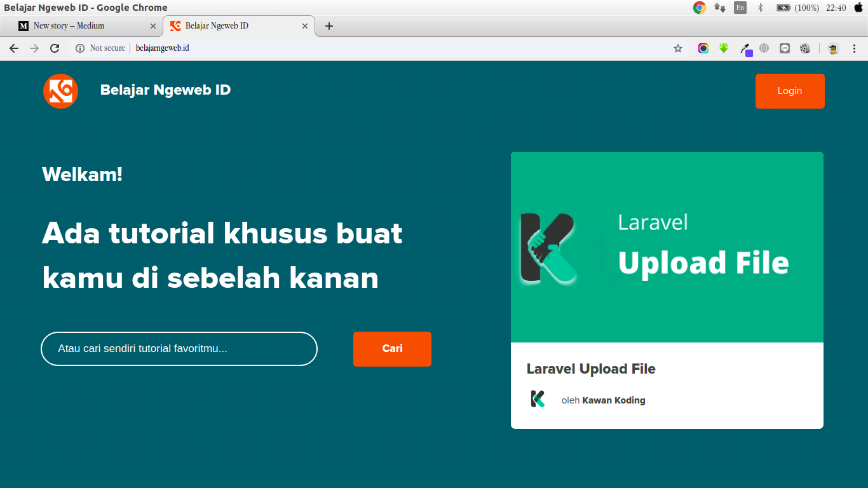Open a new browser tab
Screen dimensions: 868x488
point(329,26)
